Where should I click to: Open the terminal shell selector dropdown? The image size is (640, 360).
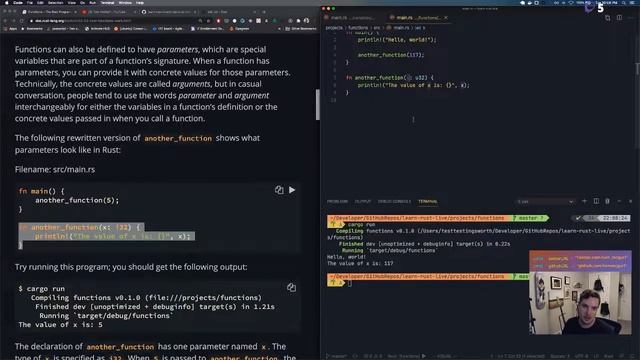tap(545, 202)
